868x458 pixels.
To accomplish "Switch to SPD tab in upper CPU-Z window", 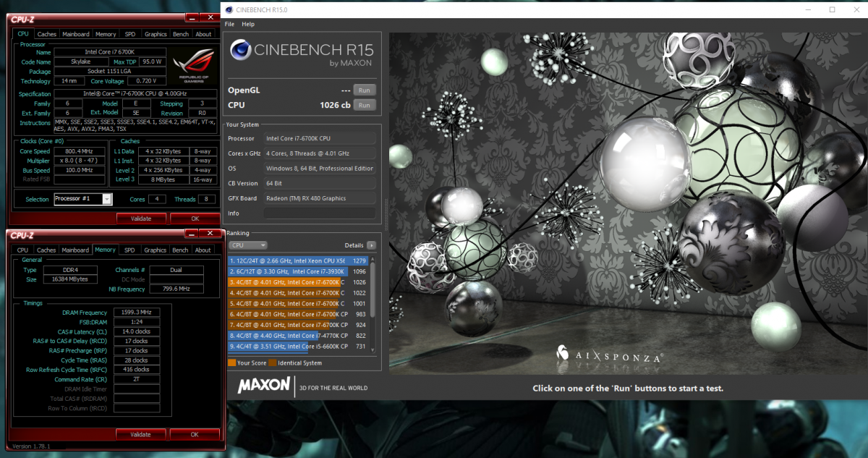I will 130,34.
